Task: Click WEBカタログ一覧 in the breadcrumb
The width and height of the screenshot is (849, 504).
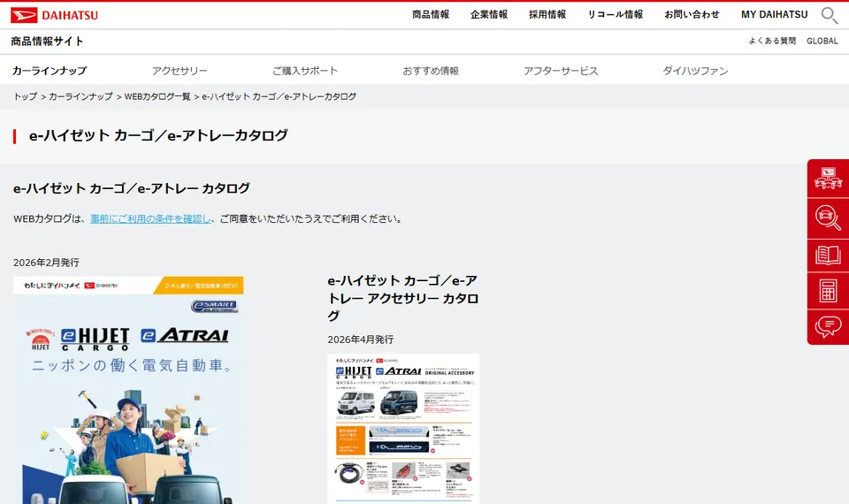Action: pyautogui.click(x=157, y=96)
